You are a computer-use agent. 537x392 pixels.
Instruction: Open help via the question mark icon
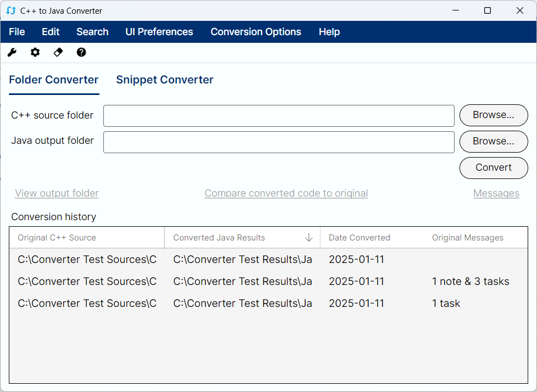pos(81,52)
